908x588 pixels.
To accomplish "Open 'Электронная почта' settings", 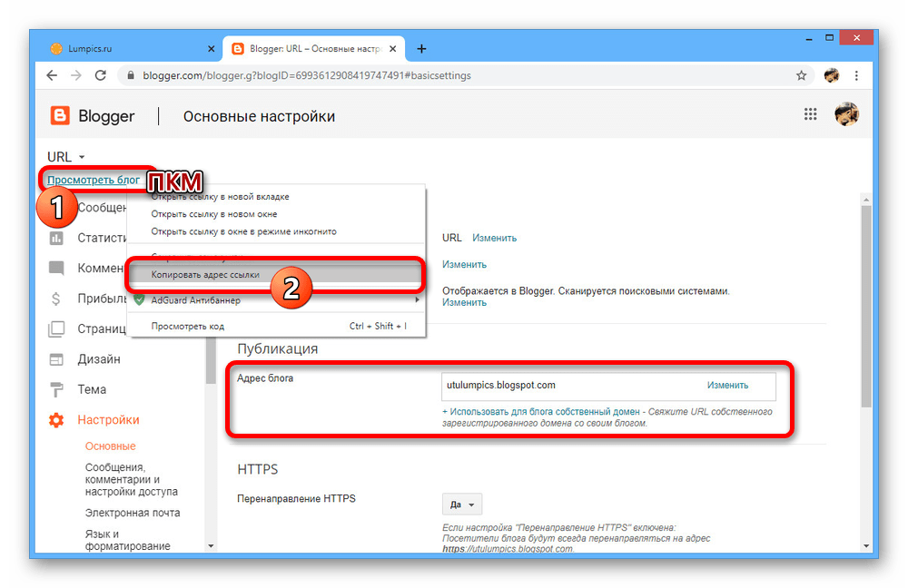I will [133, 513].
